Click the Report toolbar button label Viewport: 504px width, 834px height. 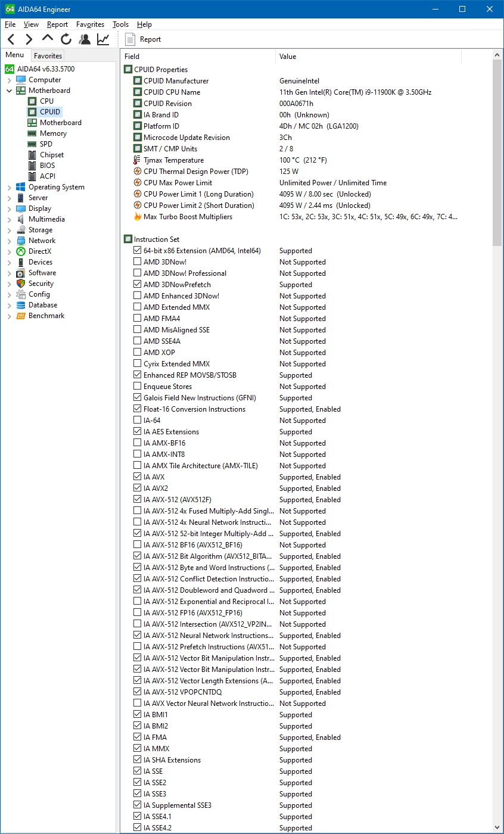pos(150,39)
